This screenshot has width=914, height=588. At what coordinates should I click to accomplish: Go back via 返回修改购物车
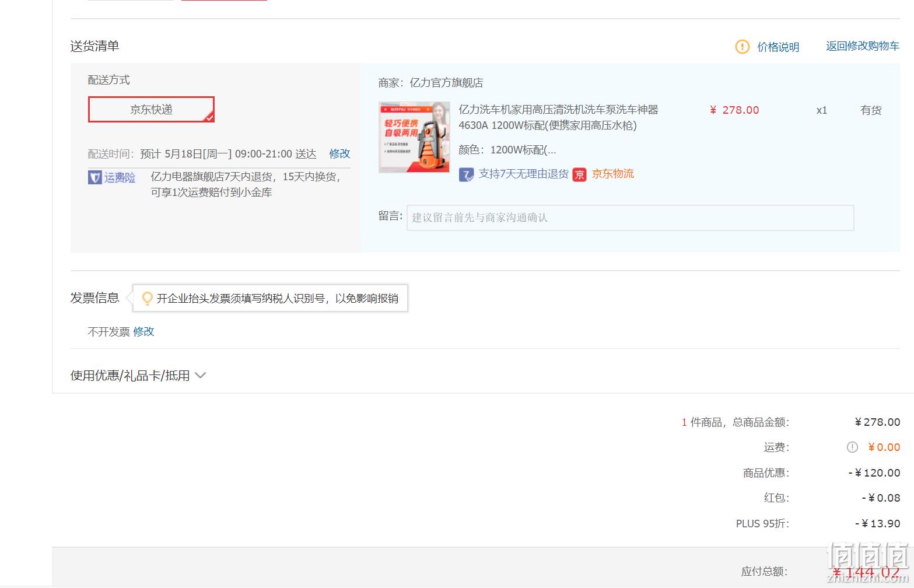point(863,46)
